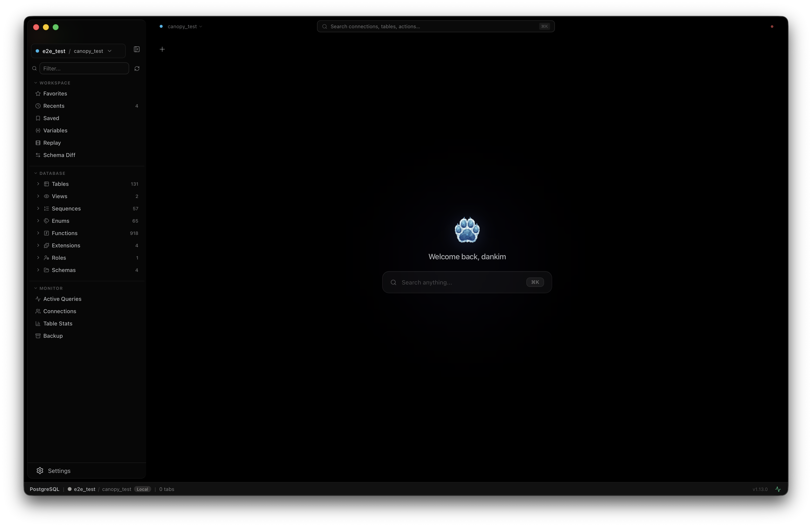Open the Replay feature
Screen dimensions: 812x527
tap(52, 143)
